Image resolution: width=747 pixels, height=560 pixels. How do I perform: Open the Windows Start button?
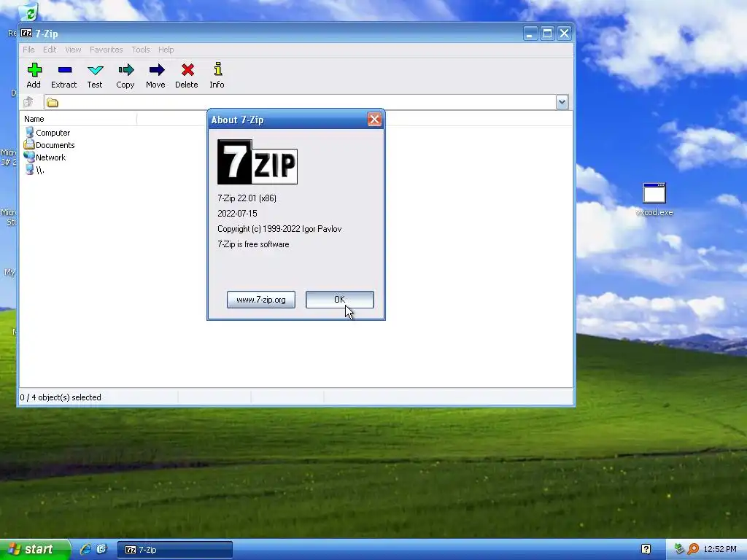35,550
